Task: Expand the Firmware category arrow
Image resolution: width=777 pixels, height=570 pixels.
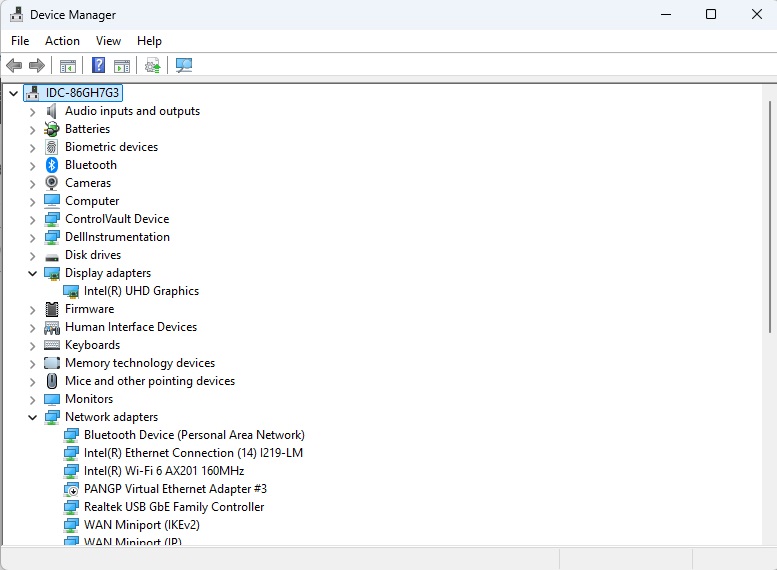Action: (x=32, y=310)
